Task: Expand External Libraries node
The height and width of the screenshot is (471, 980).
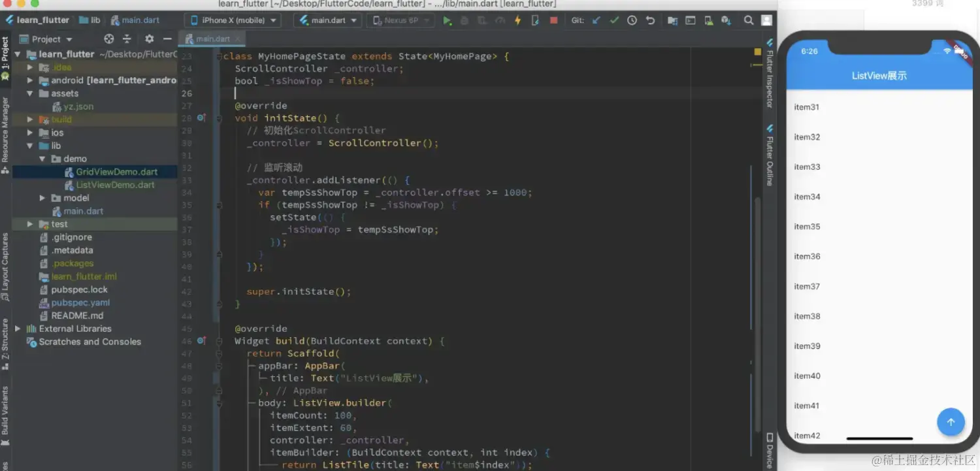Action: coord(18,329)
